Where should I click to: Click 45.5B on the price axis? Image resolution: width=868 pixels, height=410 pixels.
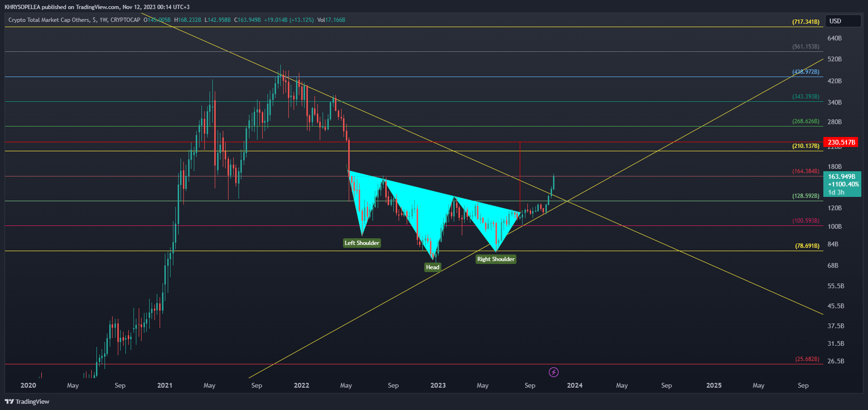coord(836,306)
